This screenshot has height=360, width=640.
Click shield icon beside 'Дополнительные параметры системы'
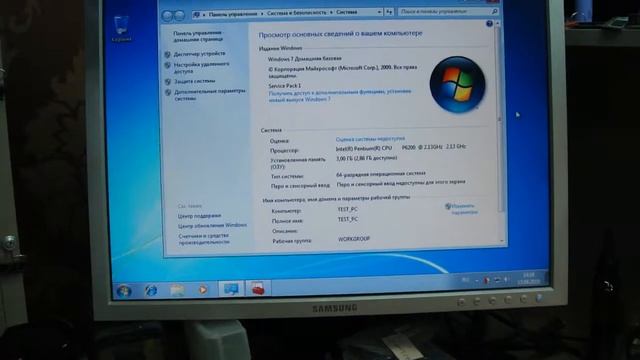click(168, 92)
